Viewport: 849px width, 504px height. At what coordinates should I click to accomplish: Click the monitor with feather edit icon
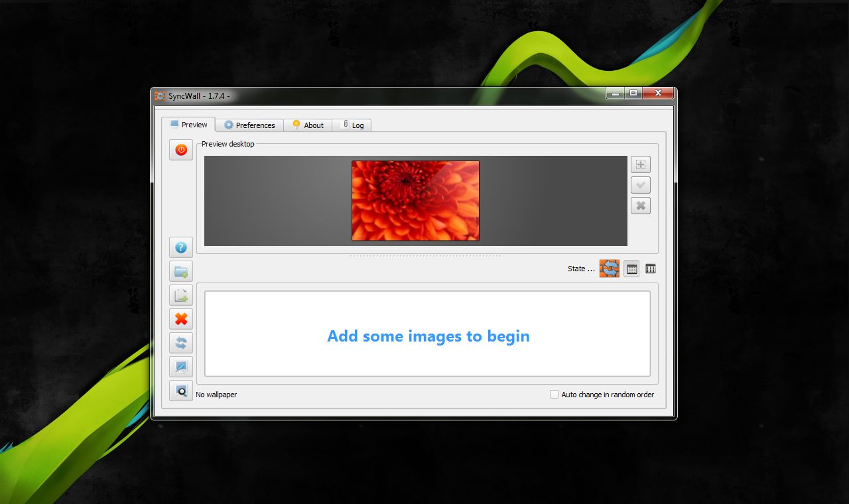coord(181,367)
